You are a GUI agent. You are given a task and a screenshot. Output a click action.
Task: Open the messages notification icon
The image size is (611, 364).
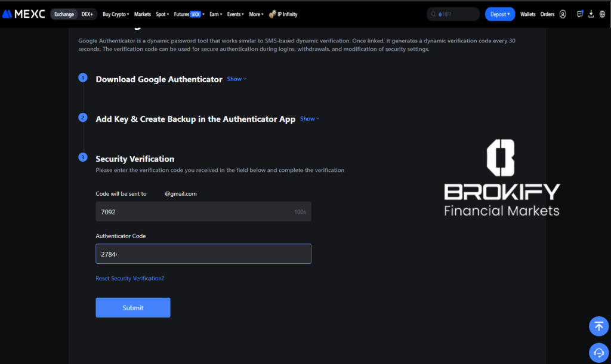[x=580, y=14]
